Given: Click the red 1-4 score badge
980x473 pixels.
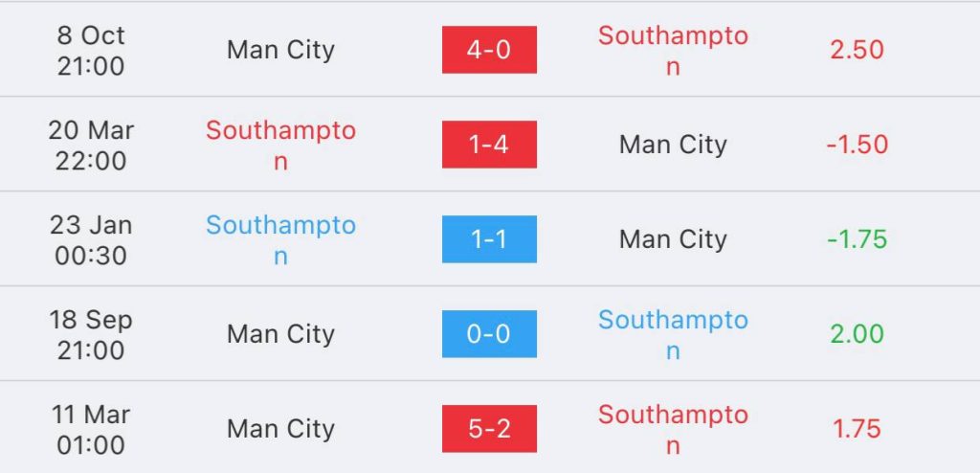Looking at the screenshot, I should [x=489, y=145].
